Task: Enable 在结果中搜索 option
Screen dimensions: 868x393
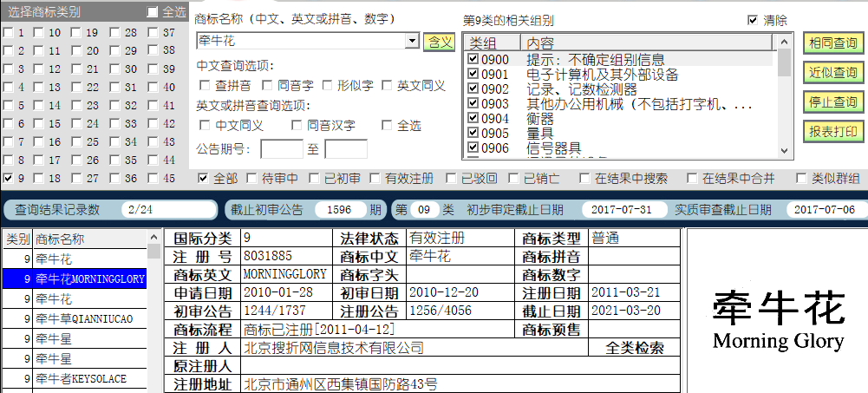Action: click(584, 178)
